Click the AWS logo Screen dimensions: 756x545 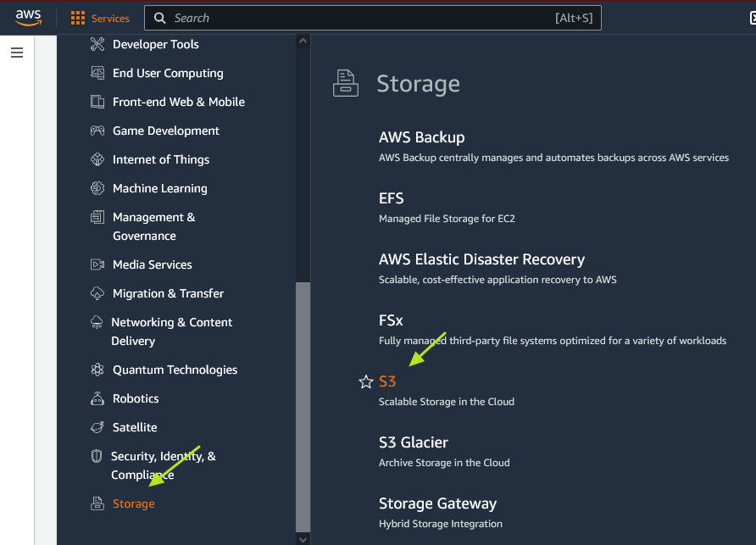28,18
